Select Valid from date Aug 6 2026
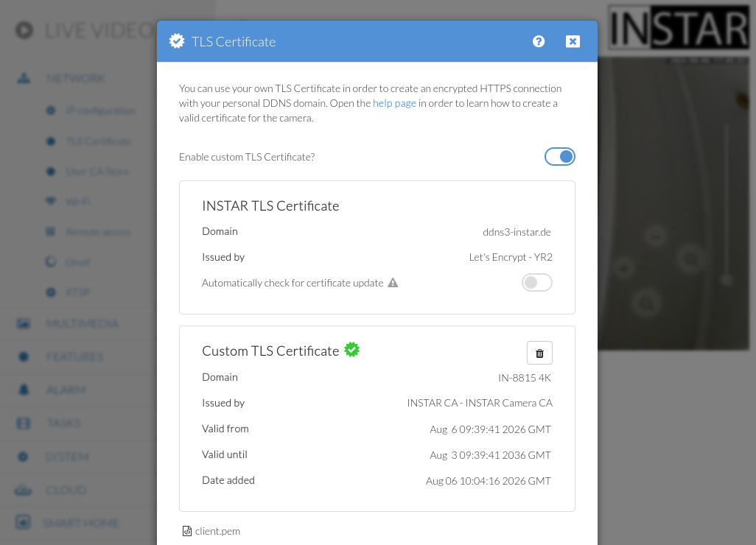 point(490,429)
